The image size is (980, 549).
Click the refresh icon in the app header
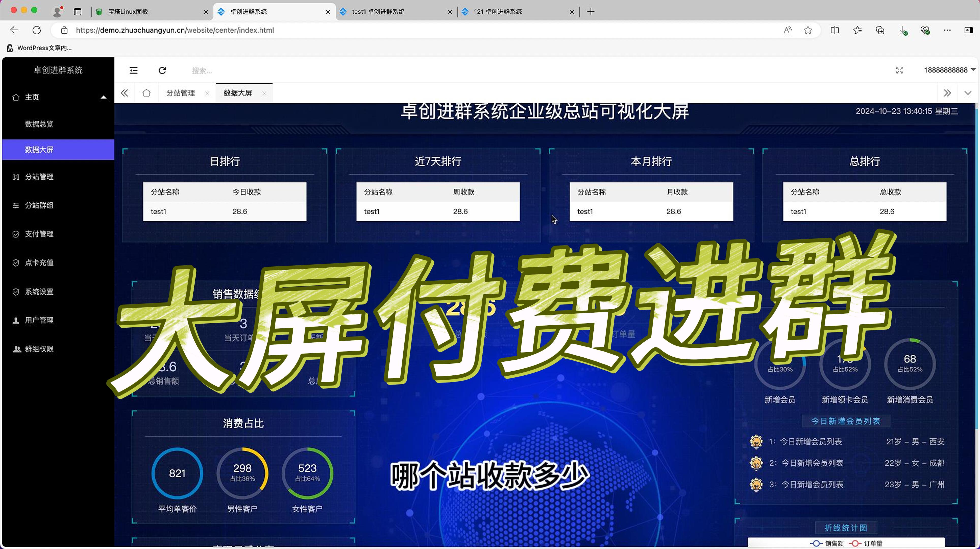coord(163,70)
